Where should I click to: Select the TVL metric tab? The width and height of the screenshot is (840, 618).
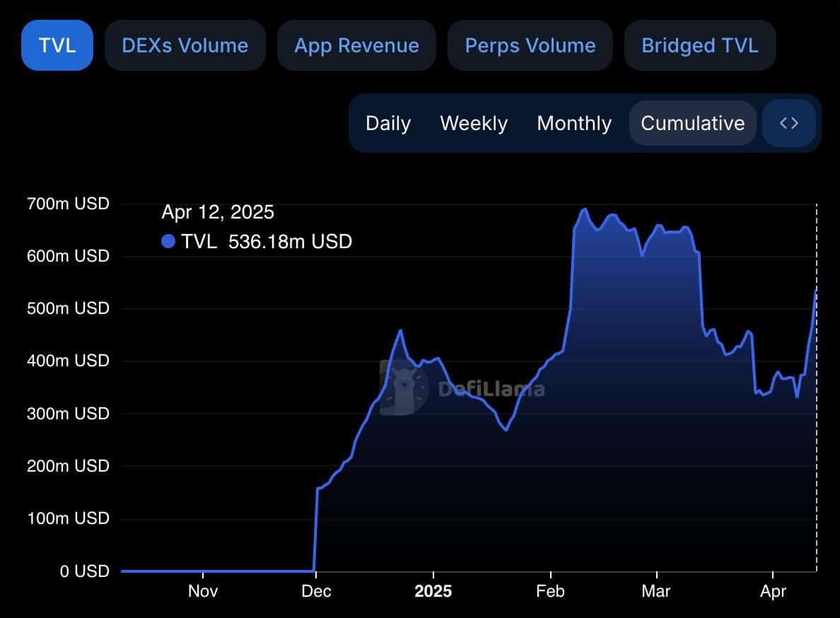[57, 45]
